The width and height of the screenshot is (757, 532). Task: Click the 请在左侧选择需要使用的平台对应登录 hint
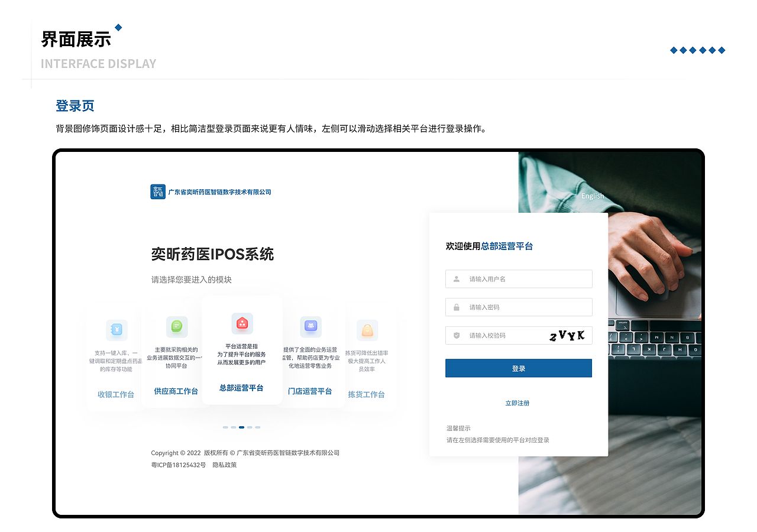pos(498,440)
